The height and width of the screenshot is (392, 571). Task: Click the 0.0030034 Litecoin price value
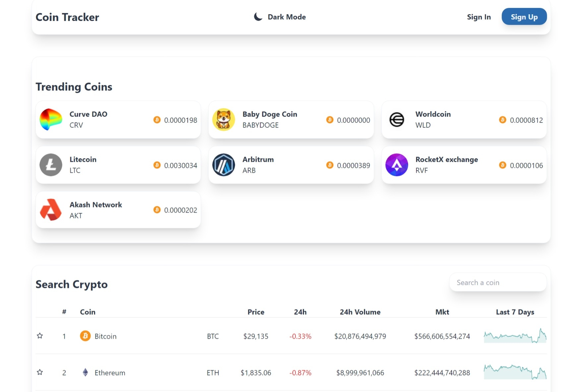coord(180,165)
